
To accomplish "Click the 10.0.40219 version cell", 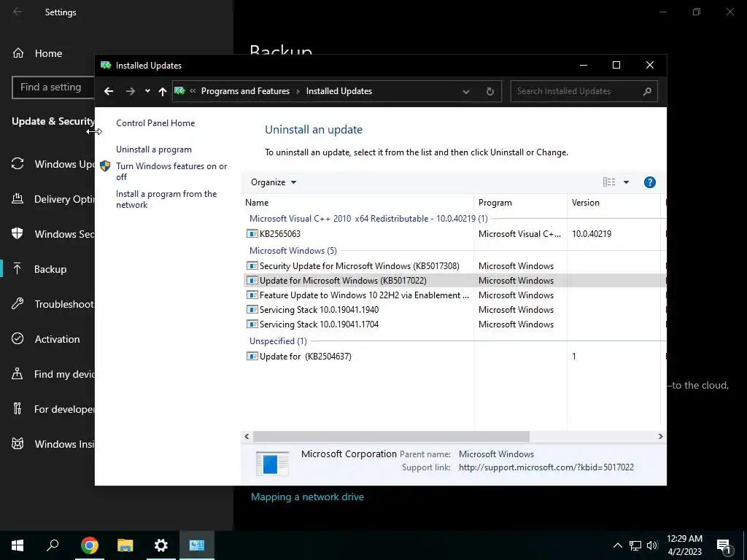I will tap(592, 234).
